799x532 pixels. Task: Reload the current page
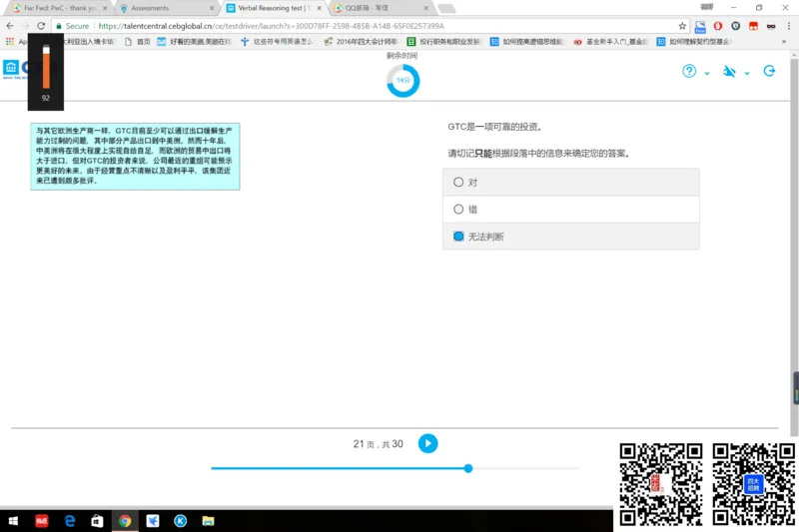tap(41, 26)
